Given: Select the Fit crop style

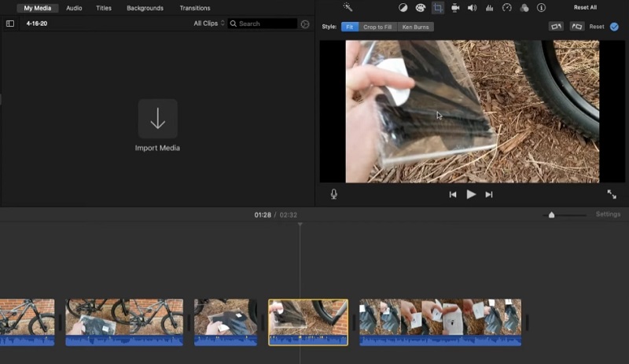Looking at the screenshot, I should click(x=349, y=27).
